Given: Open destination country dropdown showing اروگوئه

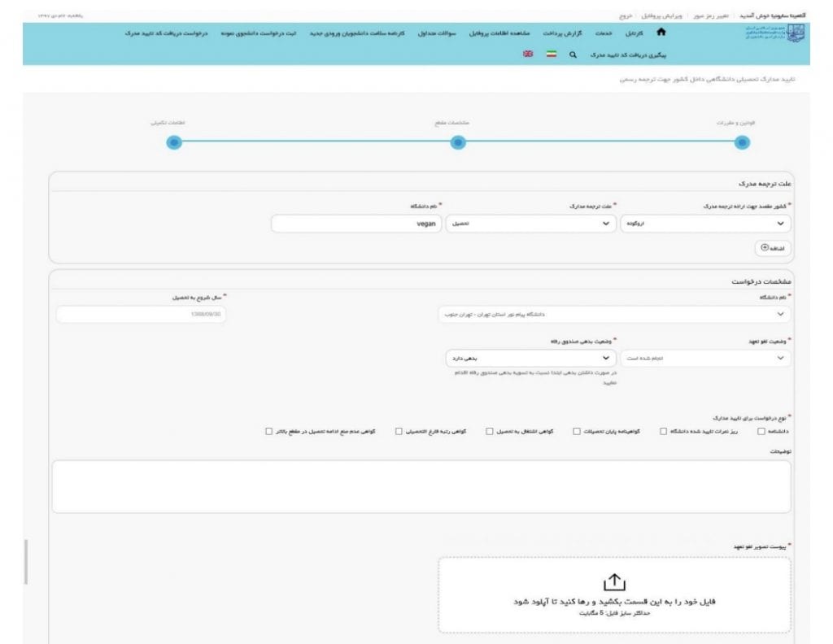Looking at the screenshot, I should pyautogui.click(x=705, y=223).
